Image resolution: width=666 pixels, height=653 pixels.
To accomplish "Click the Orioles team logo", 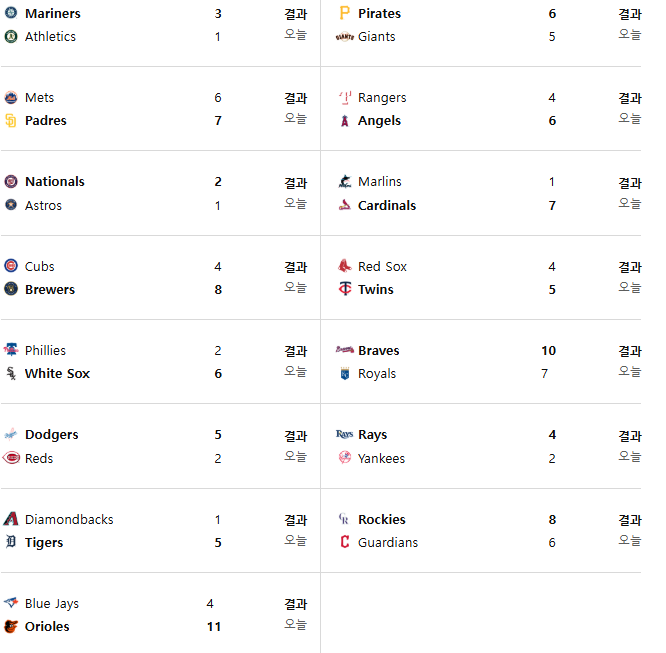I will [x=11, y=626].
